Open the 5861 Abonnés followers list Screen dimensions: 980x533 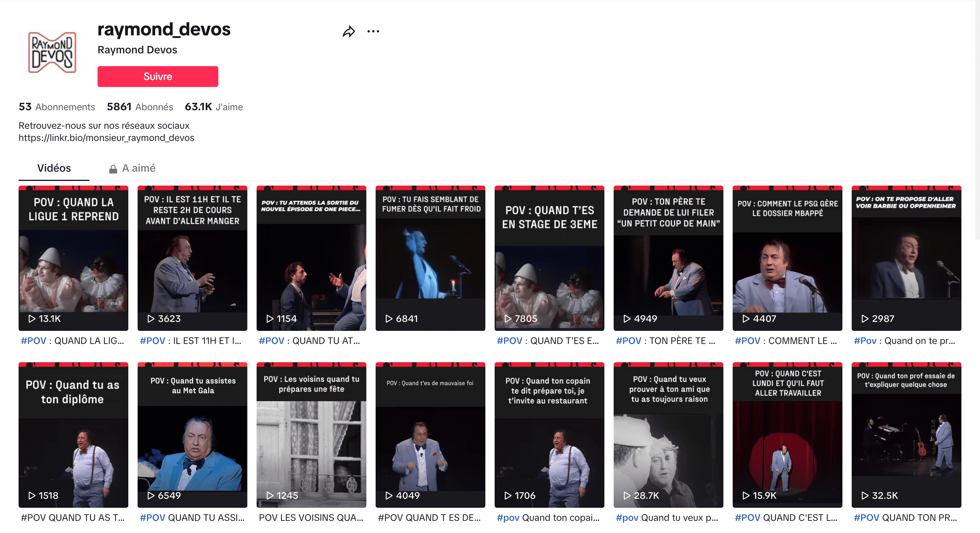pyautogui.click(x=140, y=107)
